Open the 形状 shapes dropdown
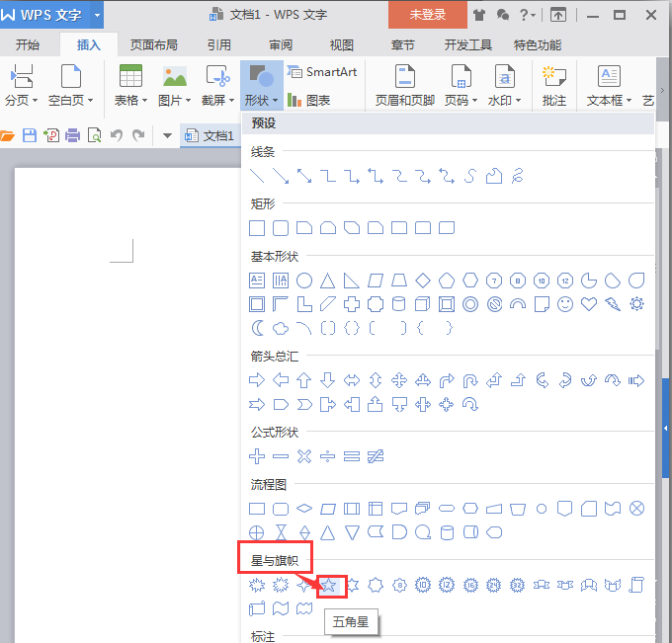672x643 pixels. click(x=261, y=86)
